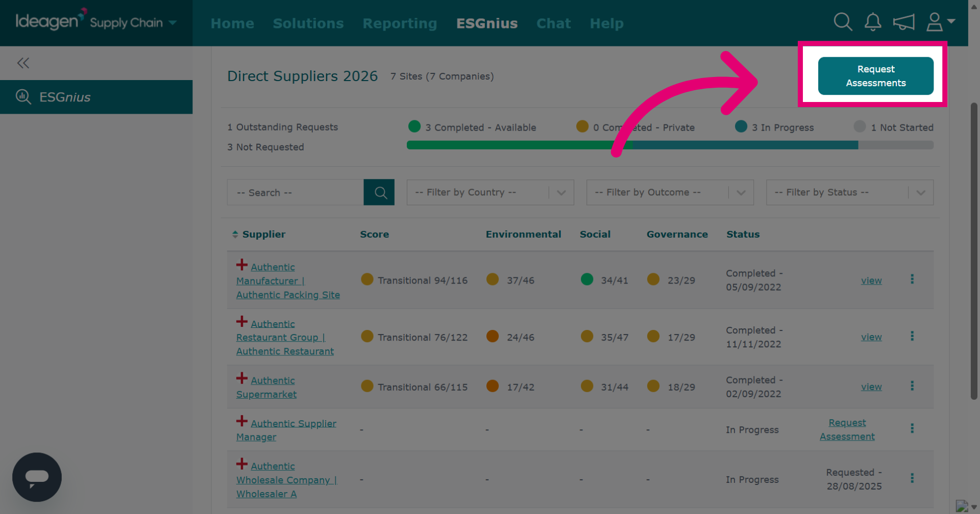The width and height of the screenshot is (980, 514).
Task: Click the 'Direct Suppliers 2026' heading
Action: pos(303,76)
